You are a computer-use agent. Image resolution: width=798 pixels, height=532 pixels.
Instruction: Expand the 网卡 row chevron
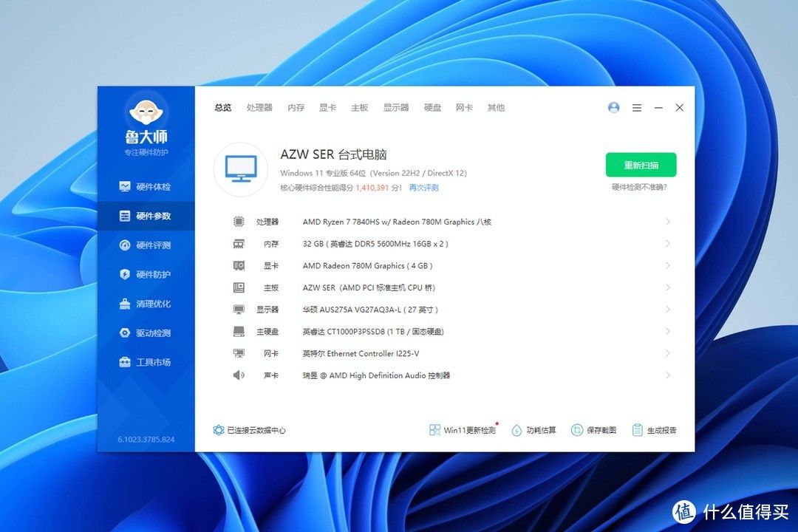(x=668, y=352)
